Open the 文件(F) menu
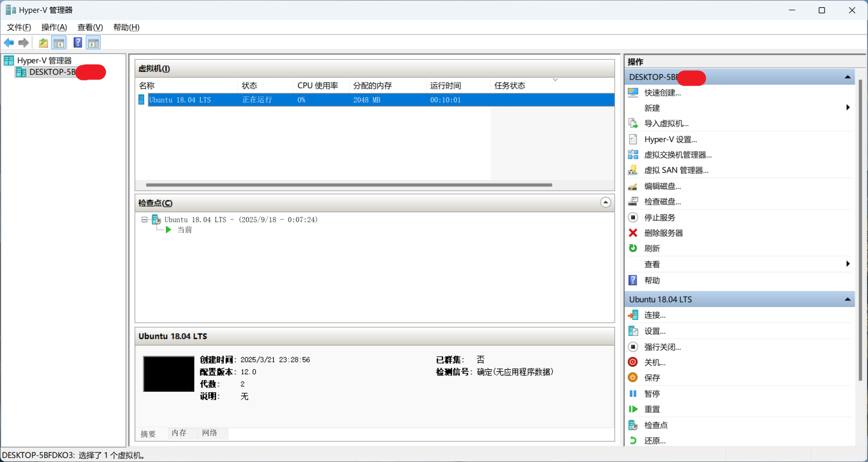Image resolution: width=868 pixels, height=462 pixels. tap(19, 27)
